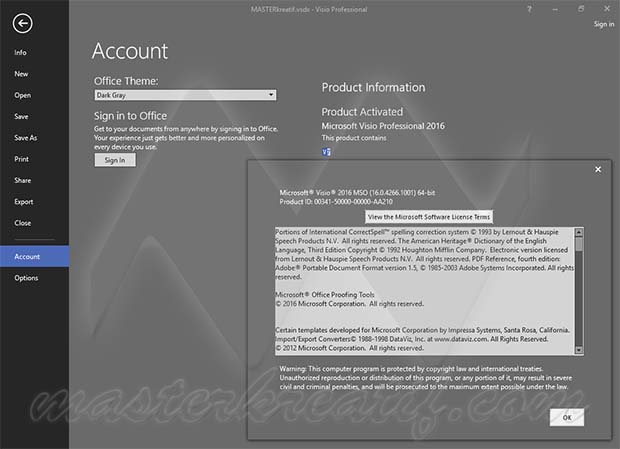
Task: Click the credits text box scrollbar thumb
Action: point(579,243)
